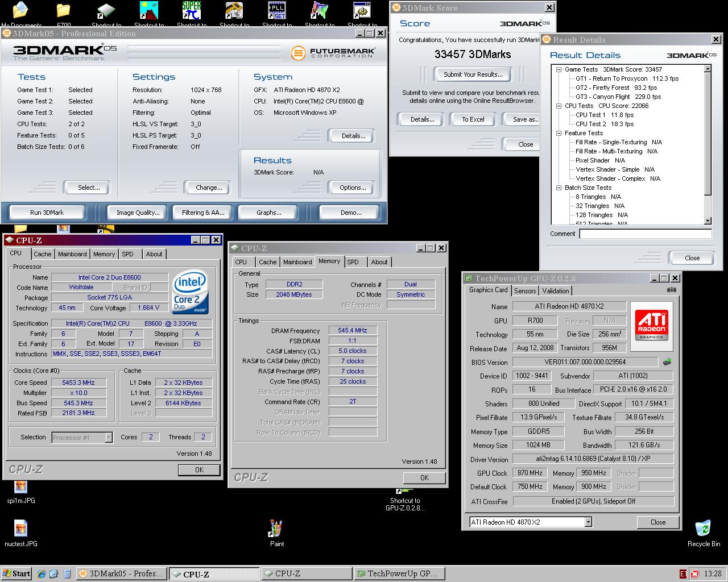The width and height of the screenshot is (728, 582).
Task: Click the Intel Core 2 Duo logo
Action: point(190,293)
